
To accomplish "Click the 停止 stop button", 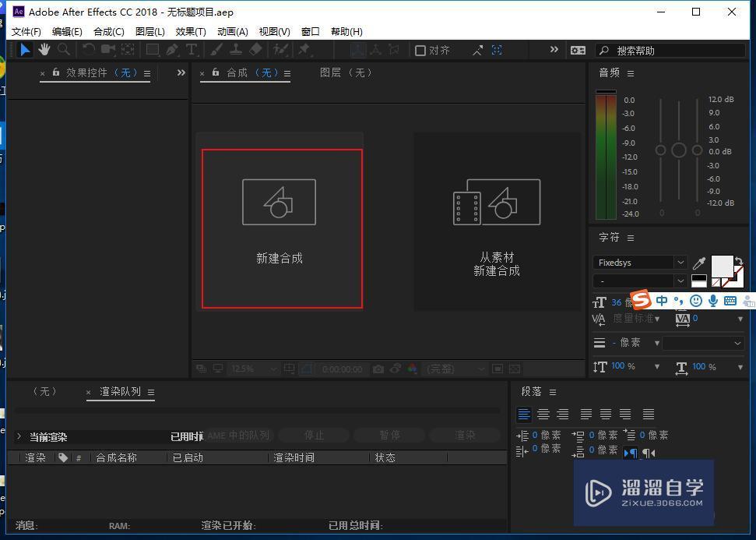I will pyautogui.click(x=314, y=436).
